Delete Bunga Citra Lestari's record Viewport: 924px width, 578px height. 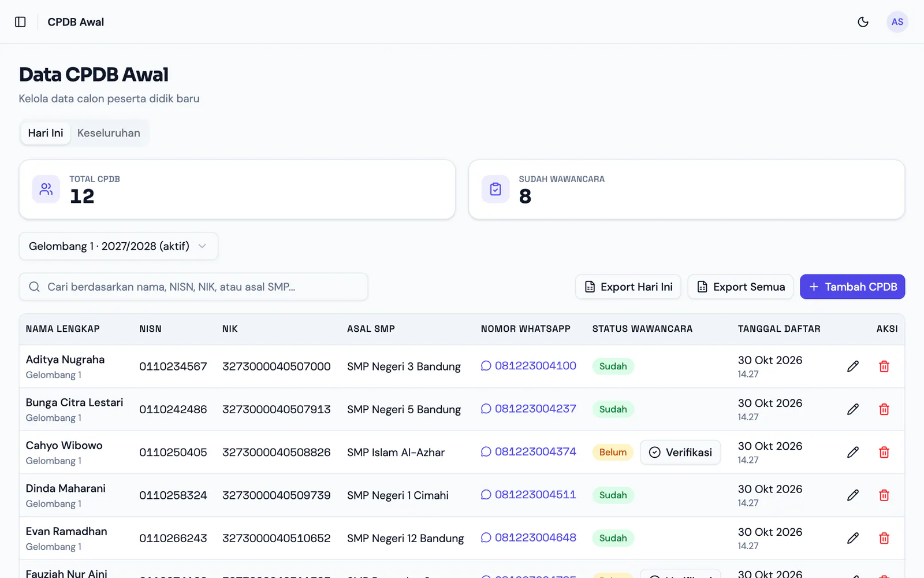(x=884, y=409)
